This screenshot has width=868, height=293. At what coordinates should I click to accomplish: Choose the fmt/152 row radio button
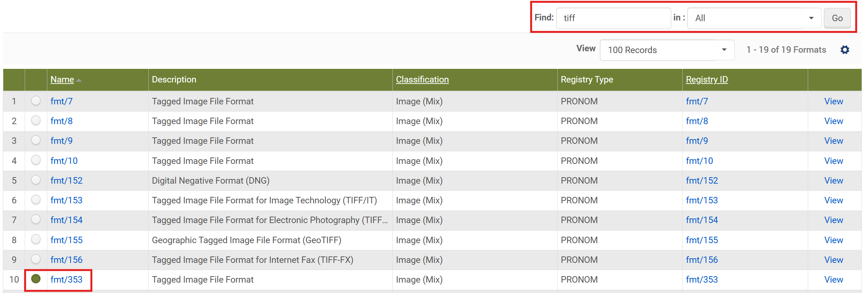36,180
